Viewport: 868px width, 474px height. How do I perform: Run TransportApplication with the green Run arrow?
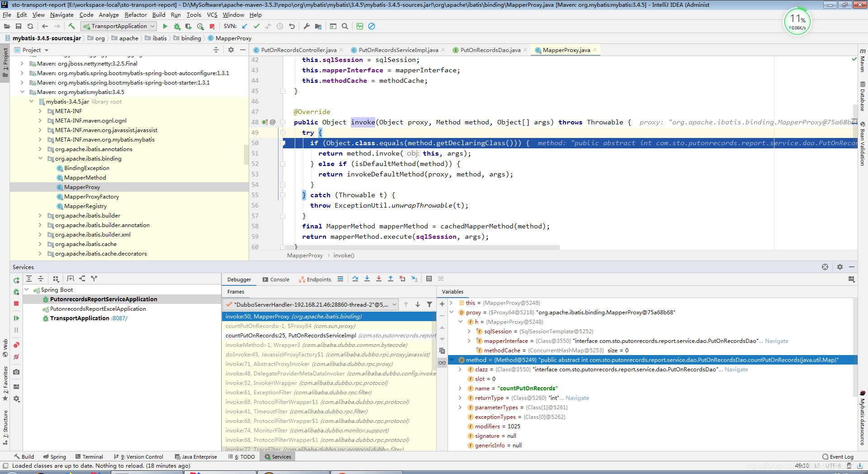[x=165, y=26]
